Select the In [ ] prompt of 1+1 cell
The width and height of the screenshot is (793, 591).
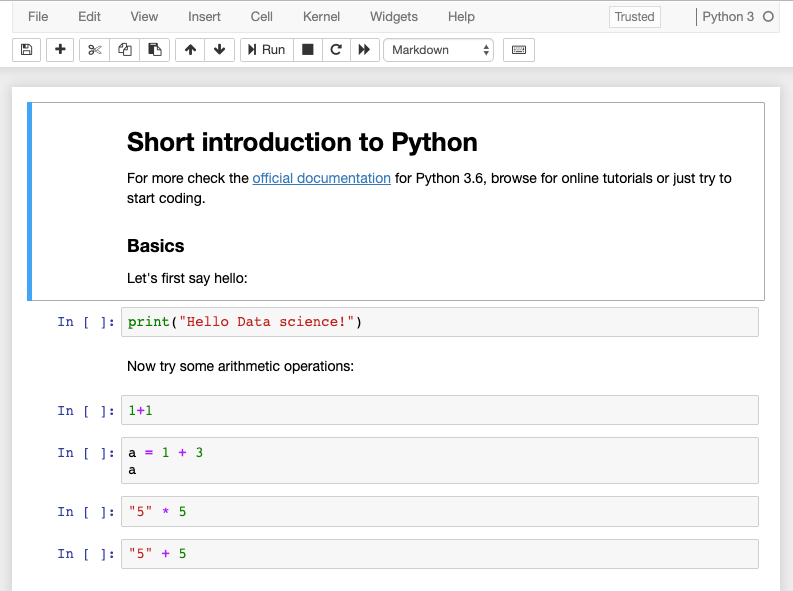86,411
